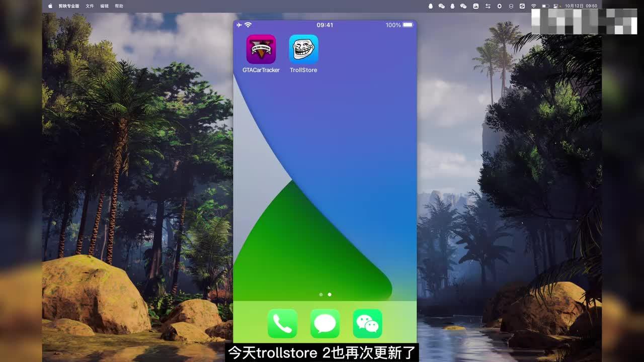Open the macOS Wi-Fi menu bar icon

[534, 6]
